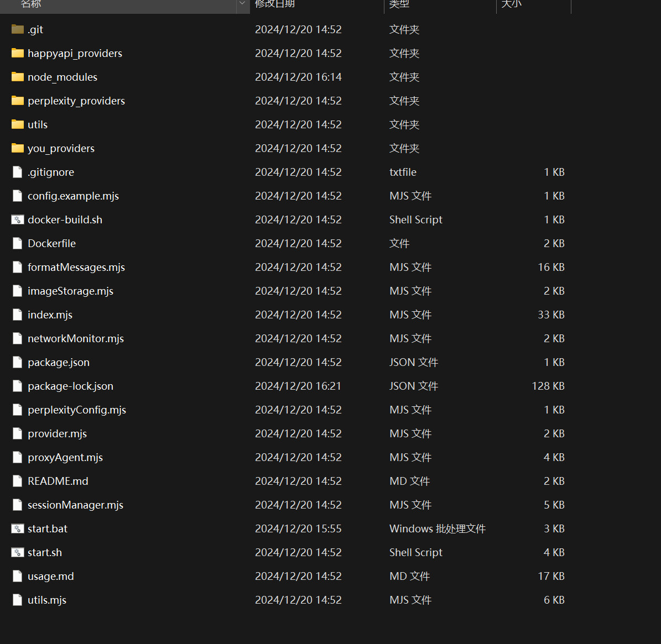Click the start.sh script file icon
This screenshot has height=644, width=661.
click(18, 552)
